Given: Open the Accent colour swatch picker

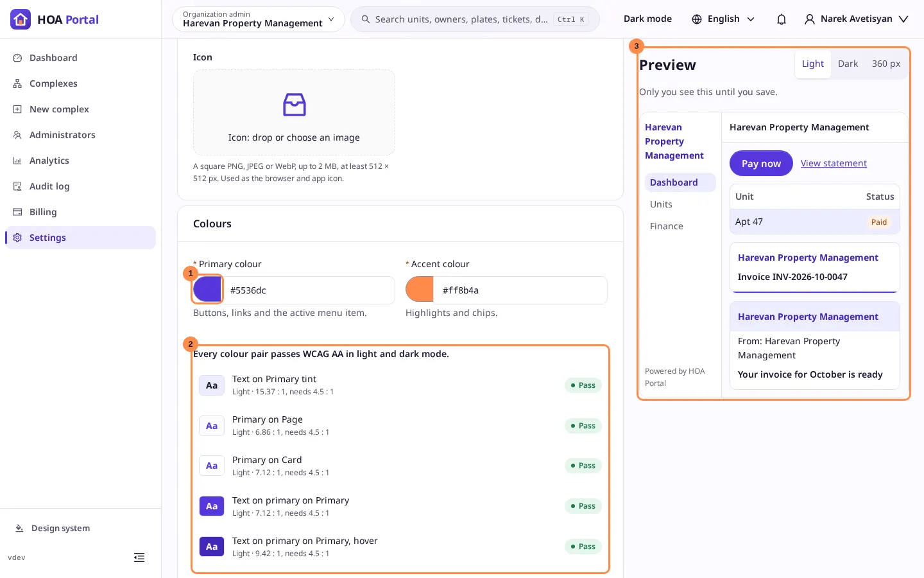Looking at the screenshot, I should [420, 290].
